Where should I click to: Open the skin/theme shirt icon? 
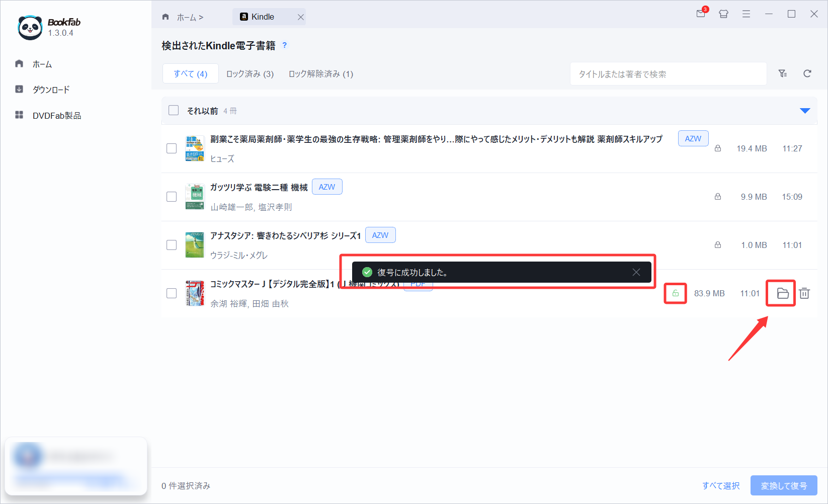point(723,14)
